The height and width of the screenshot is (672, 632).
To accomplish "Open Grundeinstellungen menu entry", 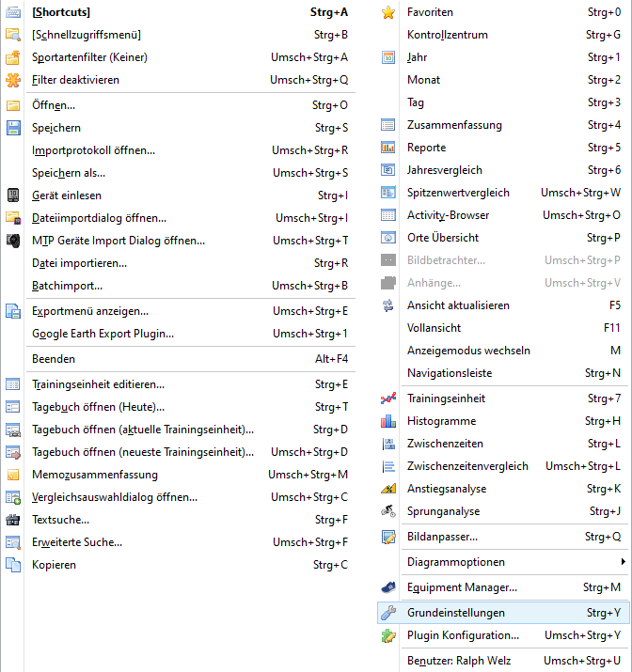I will 503,613.
